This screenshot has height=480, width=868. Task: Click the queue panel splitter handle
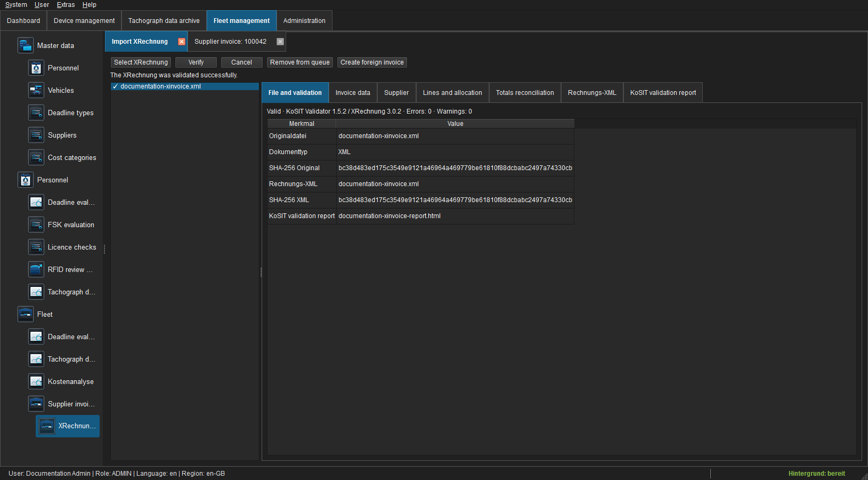(261, 272)
